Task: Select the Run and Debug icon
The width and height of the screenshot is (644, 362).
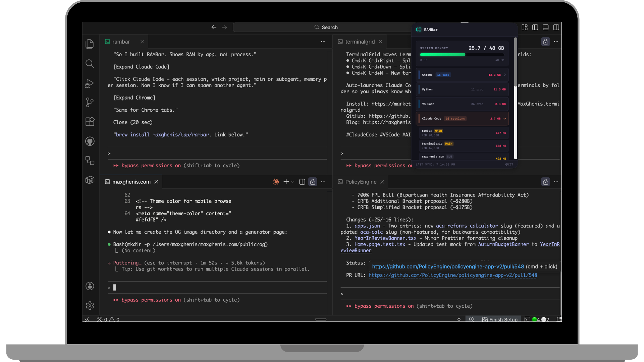Action: [90, 83]
